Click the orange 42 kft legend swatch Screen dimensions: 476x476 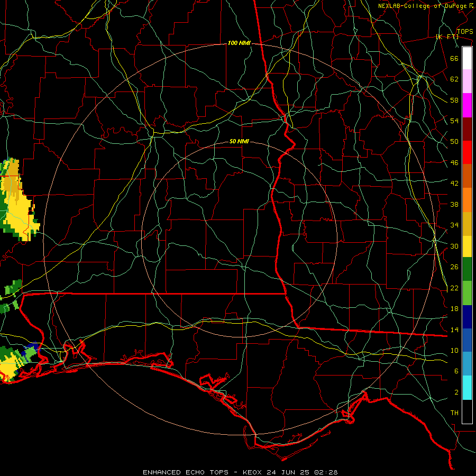pyautogui.click(x=467, y=200)
